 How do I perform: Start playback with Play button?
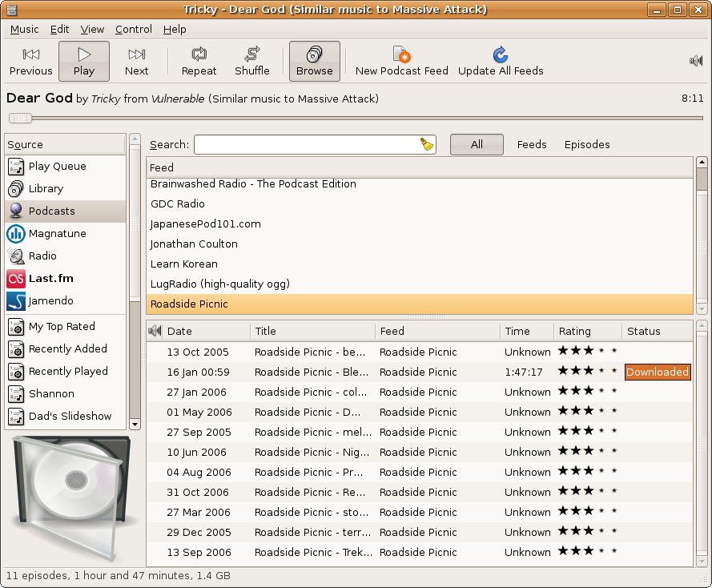pyautogui.click(x=84, y=62)
